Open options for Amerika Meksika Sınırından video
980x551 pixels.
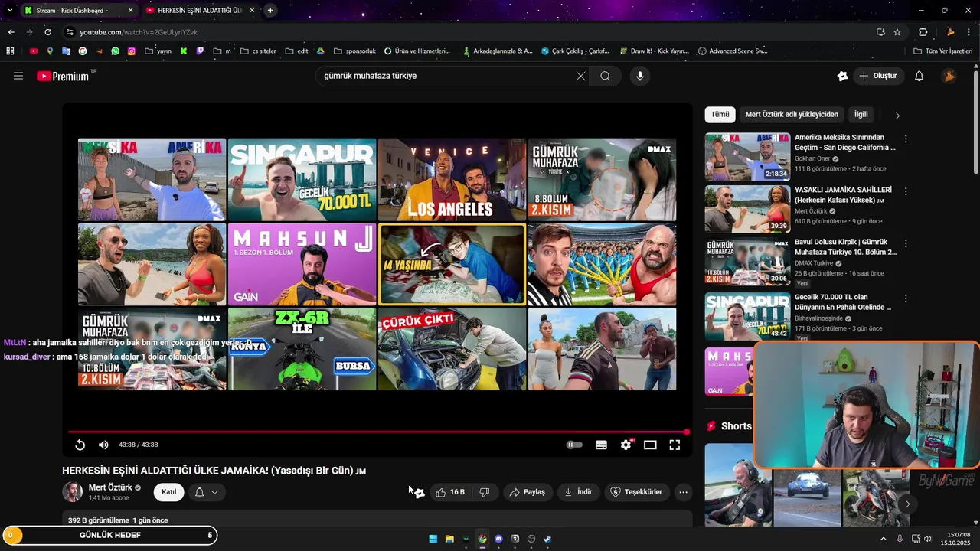click(906, 139)
